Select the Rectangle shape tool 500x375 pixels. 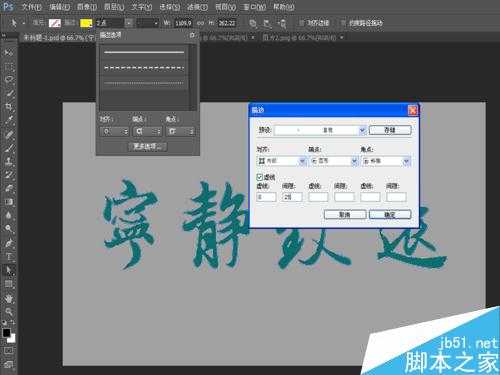point(9,284)
